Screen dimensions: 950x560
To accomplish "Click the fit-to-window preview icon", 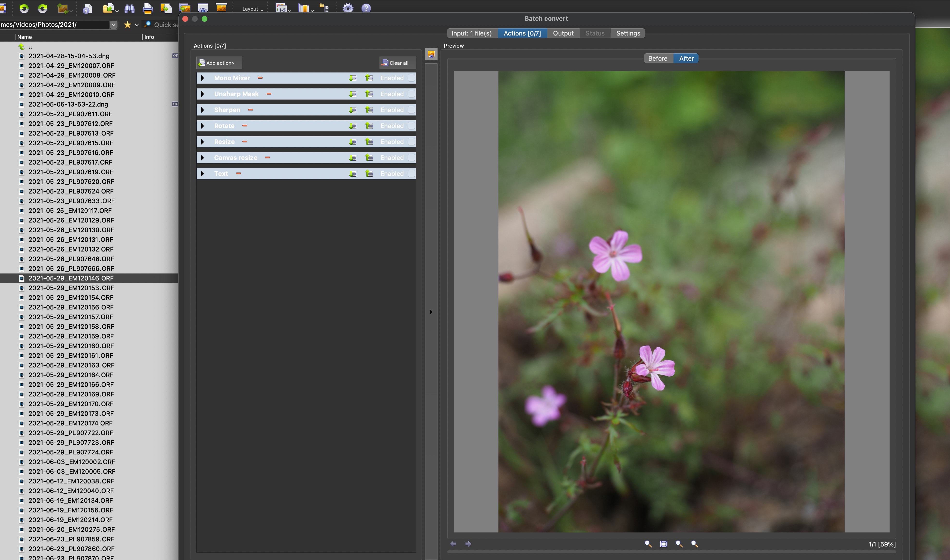I will point(663,544).
